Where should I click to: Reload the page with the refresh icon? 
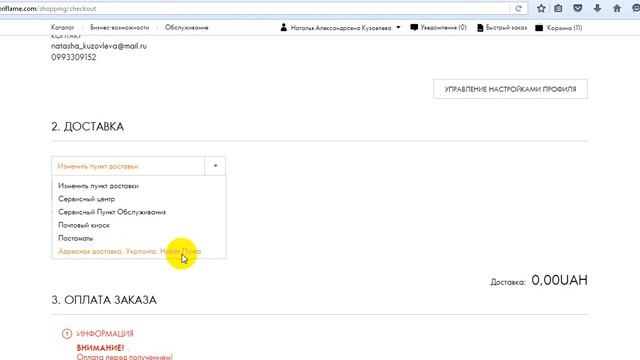point(518,9)
